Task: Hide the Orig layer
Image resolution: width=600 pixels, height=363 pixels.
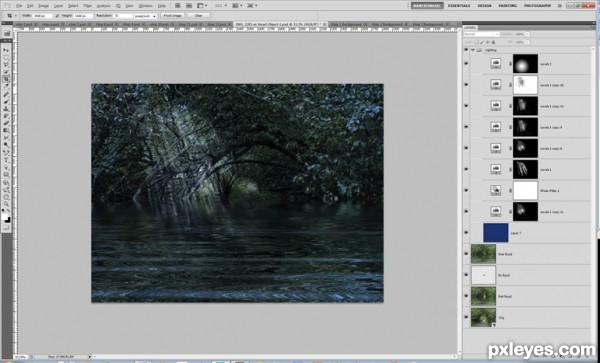Action: tap(466, 317)
